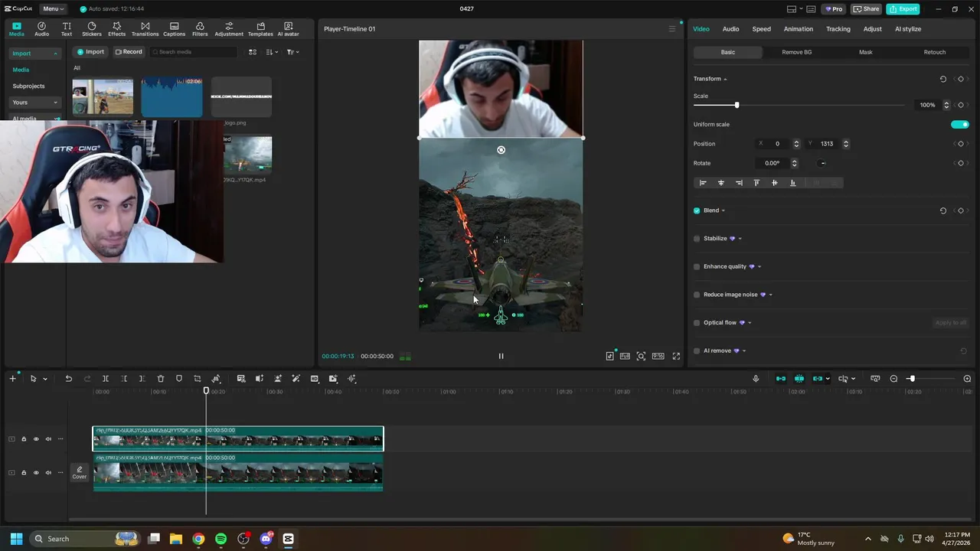The height and width of the screenshot is (551, 980).
Task: Pause the preview playback
Action: pyautogui.click(x=501, y=356)
